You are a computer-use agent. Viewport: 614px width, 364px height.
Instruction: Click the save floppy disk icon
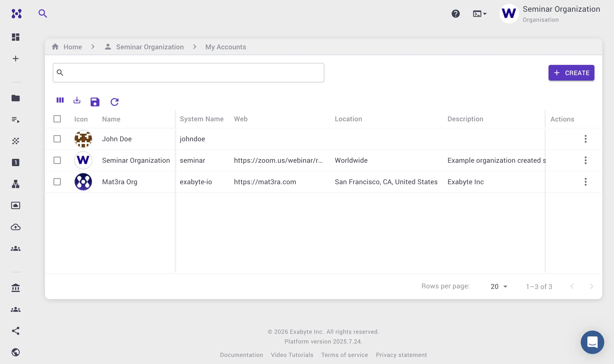pyautogui.click(x=95, y=102)
